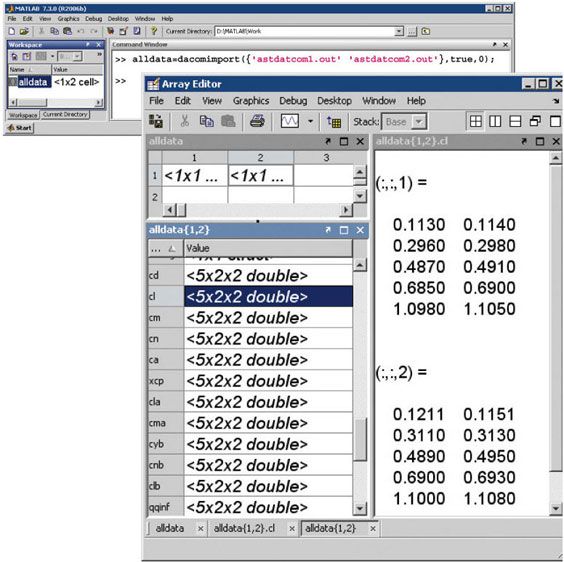Undock the alldata{1,2}.cl panel arrow
This screenshot has height=562, width=564.
(x=524, y=141)
